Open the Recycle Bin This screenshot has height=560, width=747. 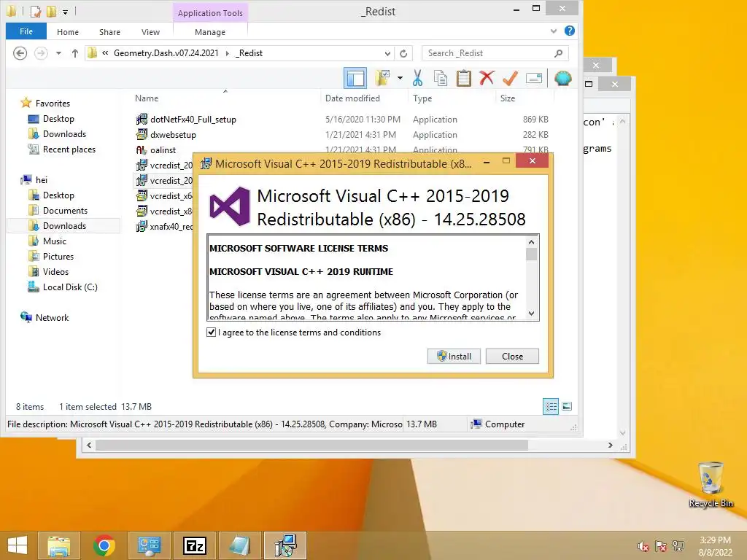[711, 484]
